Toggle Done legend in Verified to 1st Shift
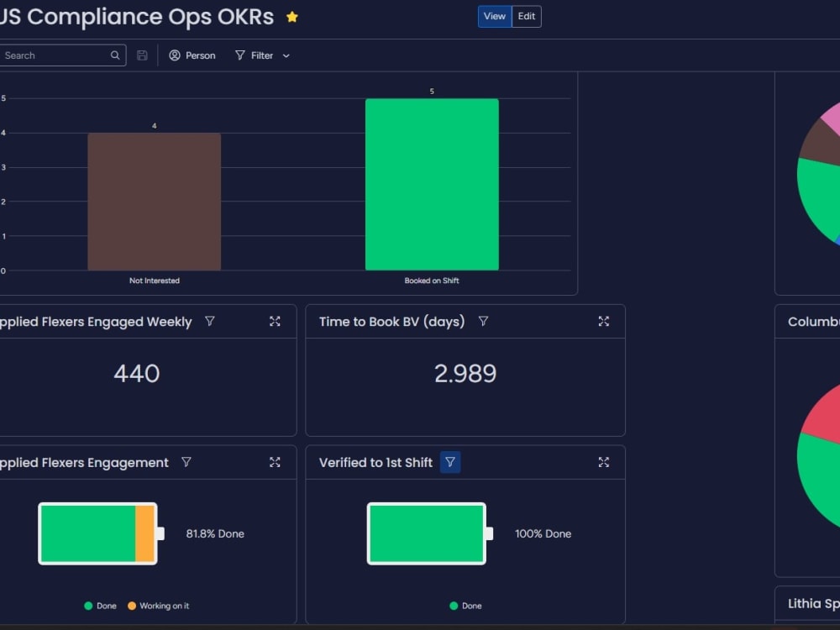 pyautogui.click(x=465, y=606)
